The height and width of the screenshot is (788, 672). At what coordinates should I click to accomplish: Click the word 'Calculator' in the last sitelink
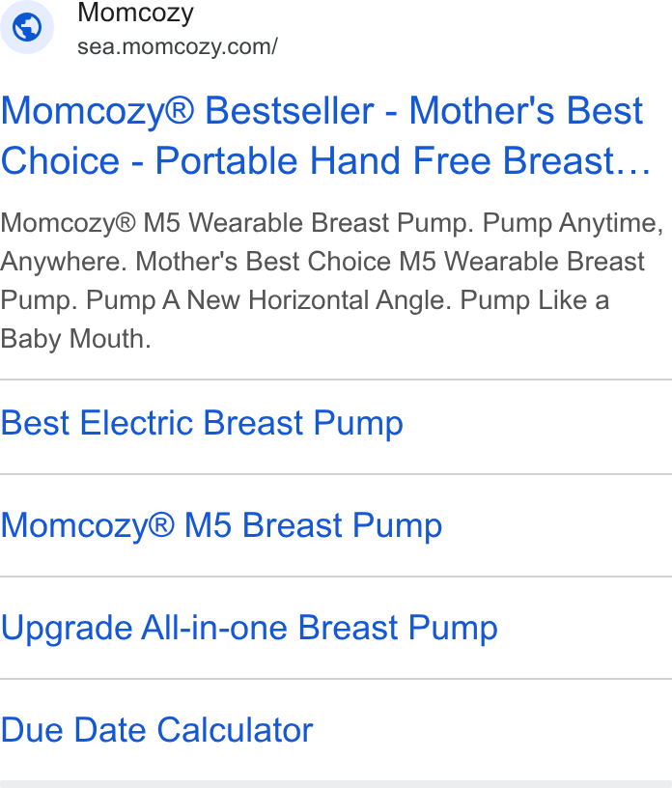point(235,730)
